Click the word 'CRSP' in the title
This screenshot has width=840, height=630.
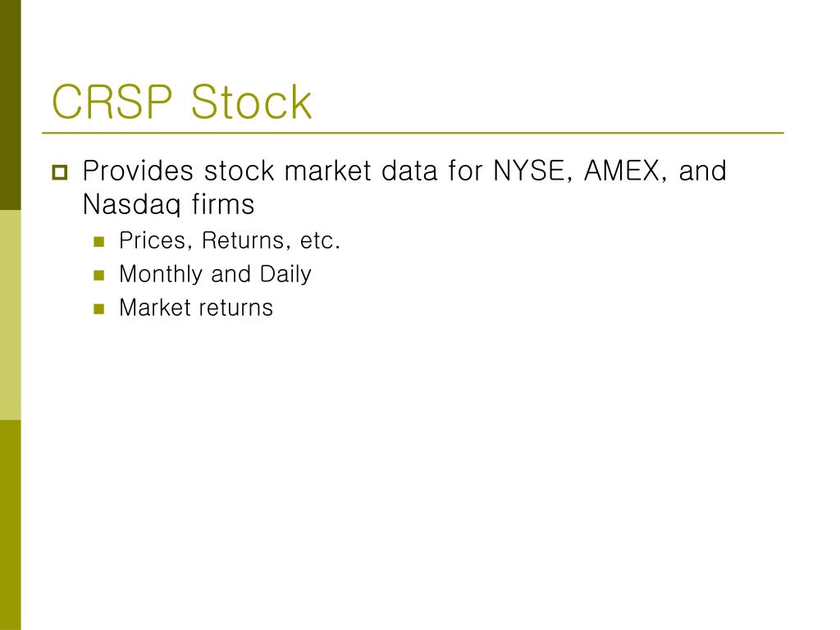pos(112,101)
